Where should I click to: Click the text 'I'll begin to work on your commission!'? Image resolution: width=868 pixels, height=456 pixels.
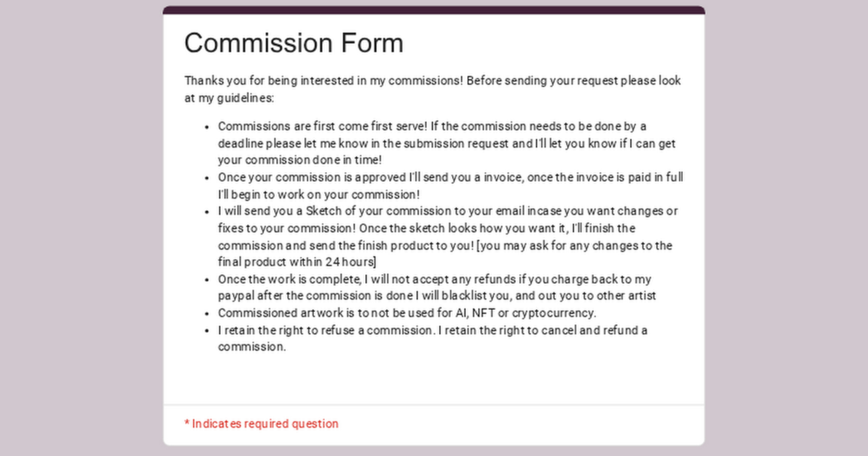319,195
